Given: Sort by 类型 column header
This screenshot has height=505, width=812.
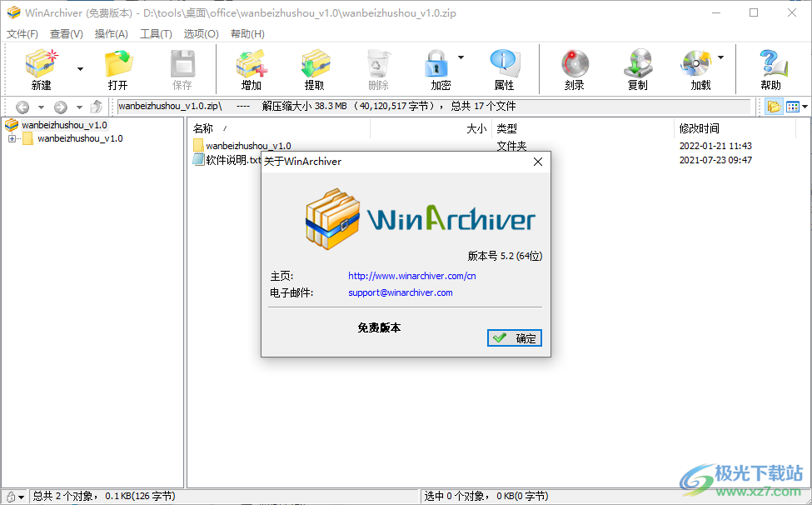Looking at the screenshot, I should (x=506, y=128).
